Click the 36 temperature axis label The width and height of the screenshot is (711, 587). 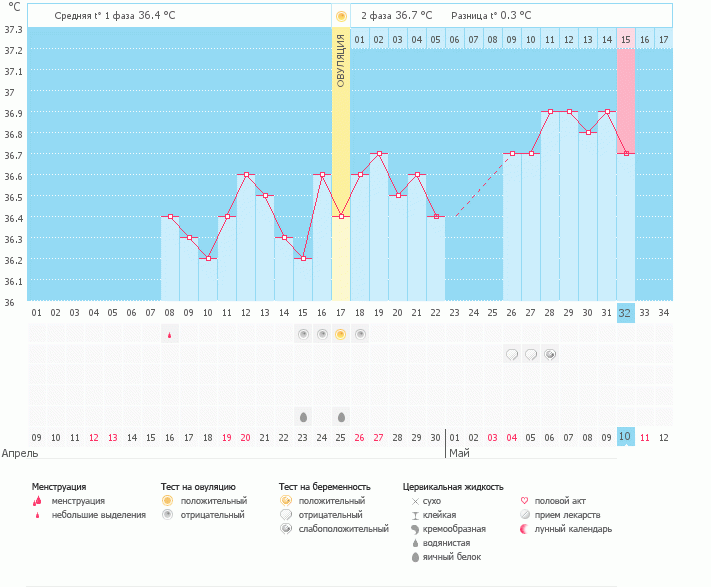click(x=9, y=303)
